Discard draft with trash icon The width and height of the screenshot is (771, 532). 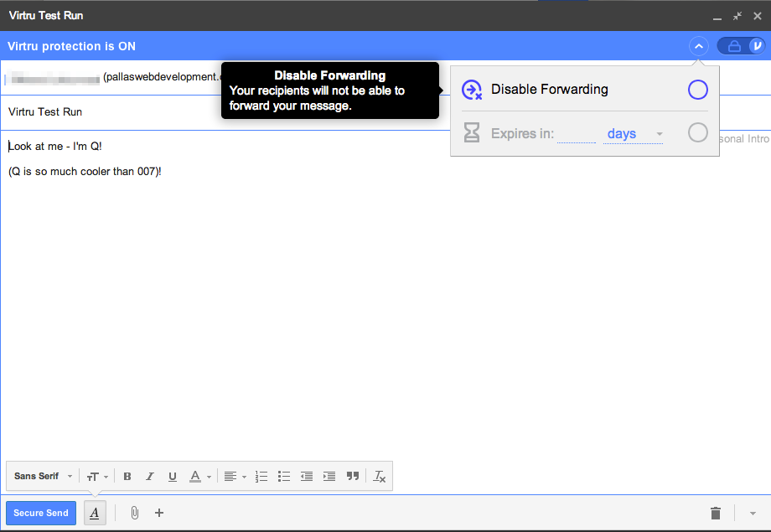click(x=716, y=513)
